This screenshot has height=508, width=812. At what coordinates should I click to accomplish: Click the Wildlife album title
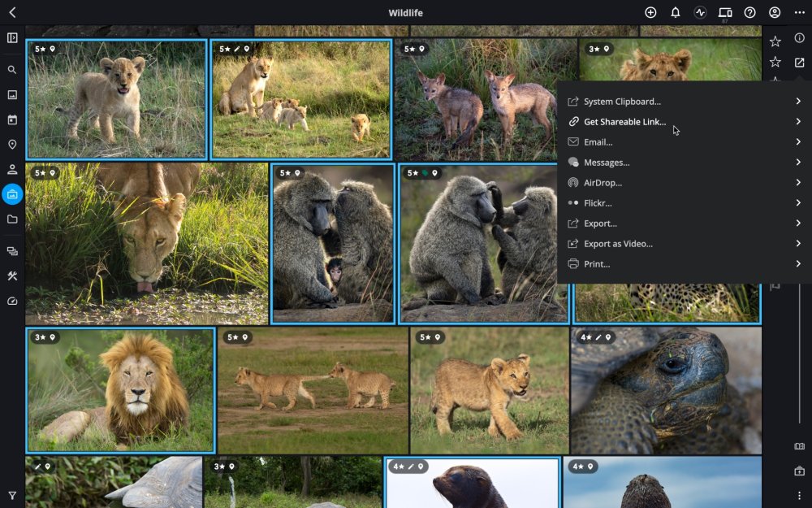[x=405, y=13]
